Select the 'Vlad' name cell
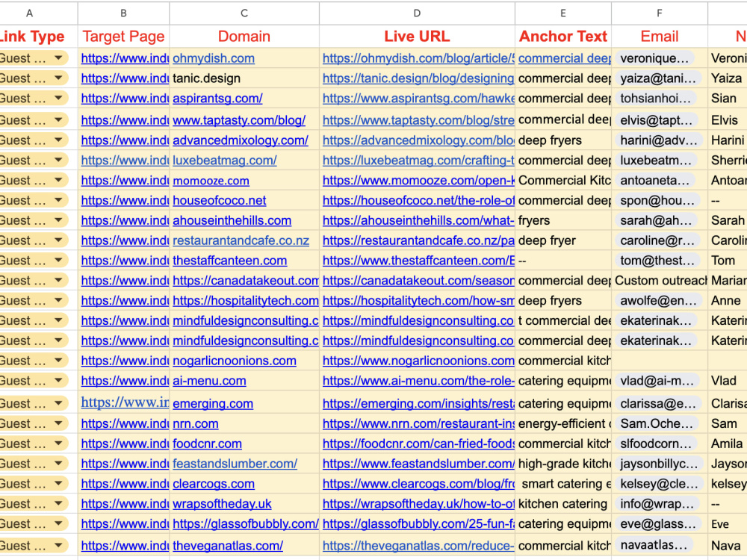Image resolution: width=747 pixels, height=560 pixels. click(728, 381)
